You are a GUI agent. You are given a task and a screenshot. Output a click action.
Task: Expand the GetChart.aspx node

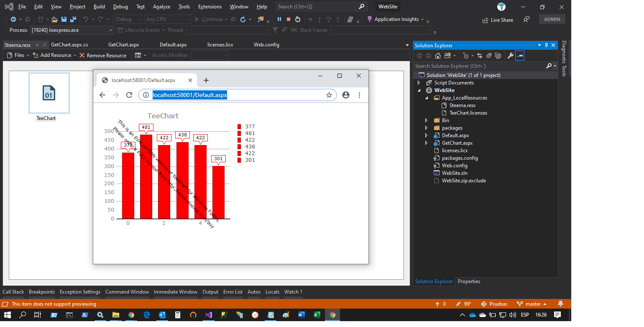(x=427, y=143)
